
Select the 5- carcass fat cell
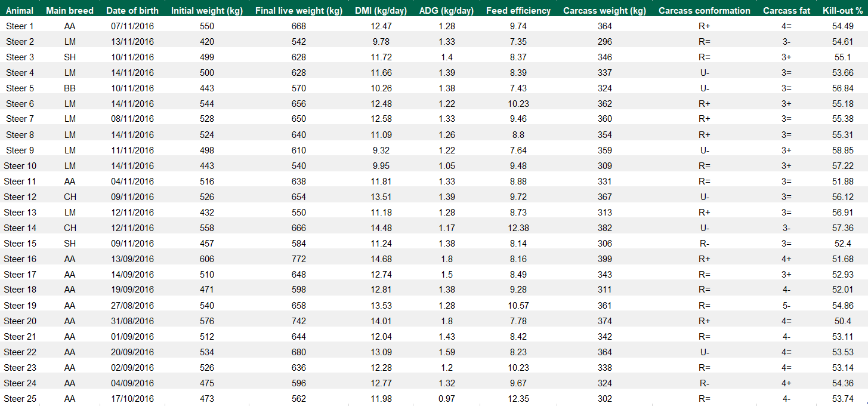[x=787, y=306]
